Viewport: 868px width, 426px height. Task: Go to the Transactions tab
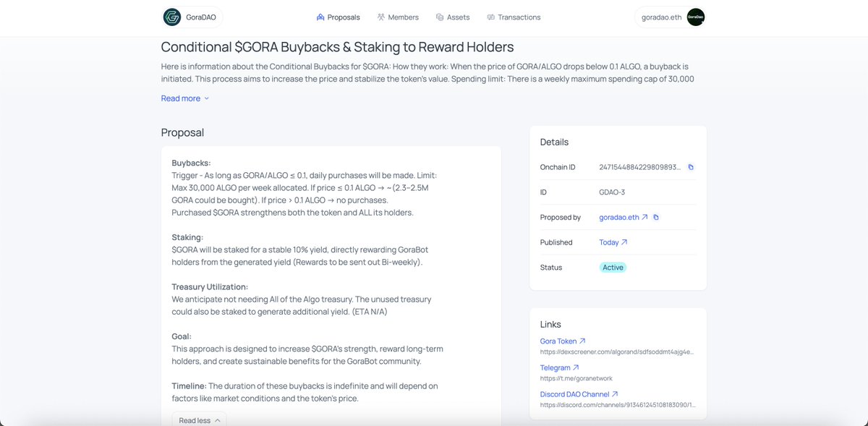coord(514,17)
